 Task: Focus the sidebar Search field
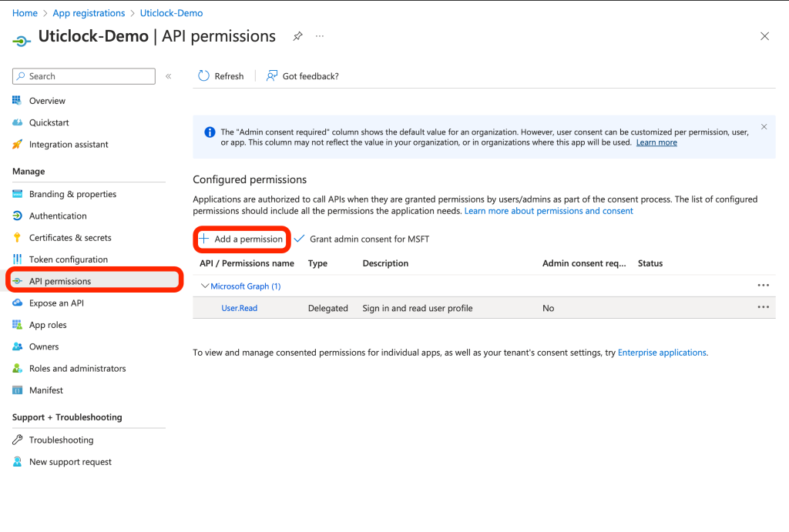click(x=84, y=76)
